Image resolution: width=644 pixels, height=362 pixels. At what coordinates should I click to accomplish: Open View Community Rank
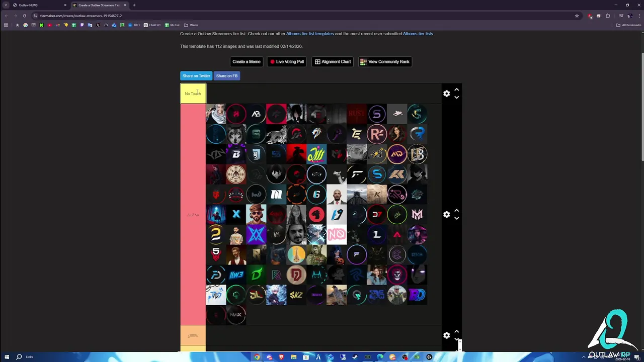coord(385,62)
